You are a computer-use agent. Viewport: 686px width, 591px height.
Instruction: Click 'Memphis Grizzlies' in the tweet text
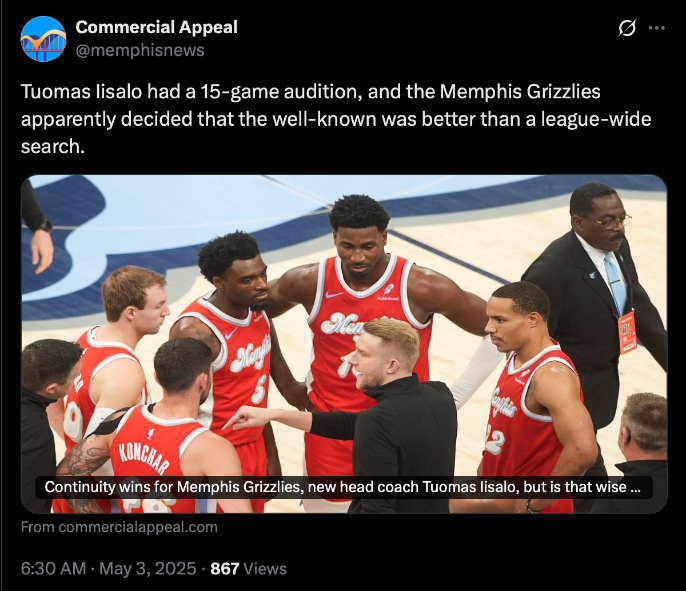520,92
